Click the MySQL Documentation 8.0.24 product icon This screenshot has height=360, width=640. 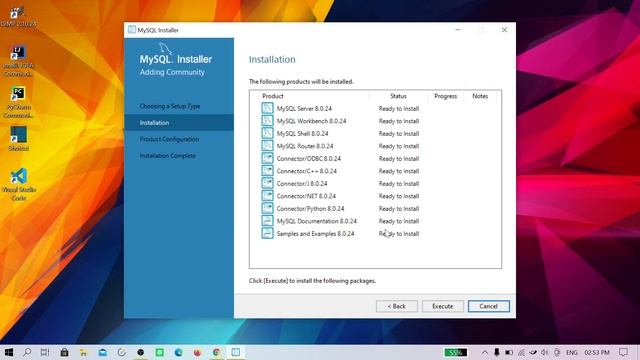coord(267,221)
